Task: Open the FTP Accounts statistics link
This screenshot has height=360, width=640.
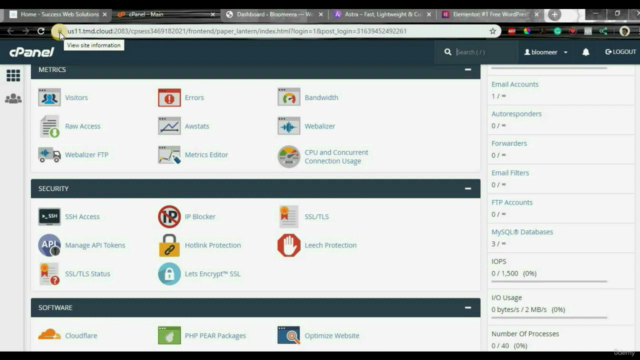Action: point(512,202)
